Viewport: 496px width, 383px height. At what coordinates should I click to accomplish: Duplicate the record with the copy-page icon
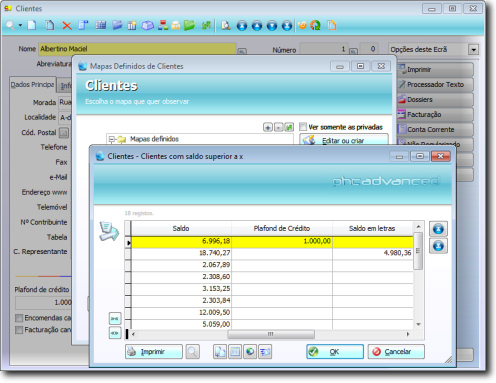(50, 25)
